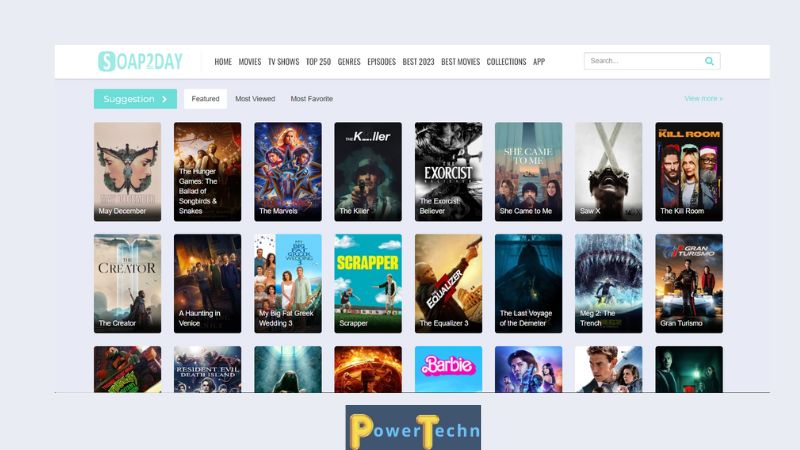Image resolution: width=800 pixels, height=450 pixels.
Task: Click the View more link
Action: point(703,99)
